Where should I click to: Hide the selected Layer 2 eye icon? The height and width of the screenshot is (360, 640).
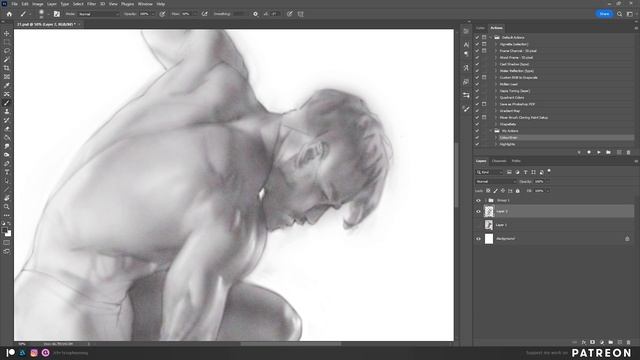[x=478, y=211]
